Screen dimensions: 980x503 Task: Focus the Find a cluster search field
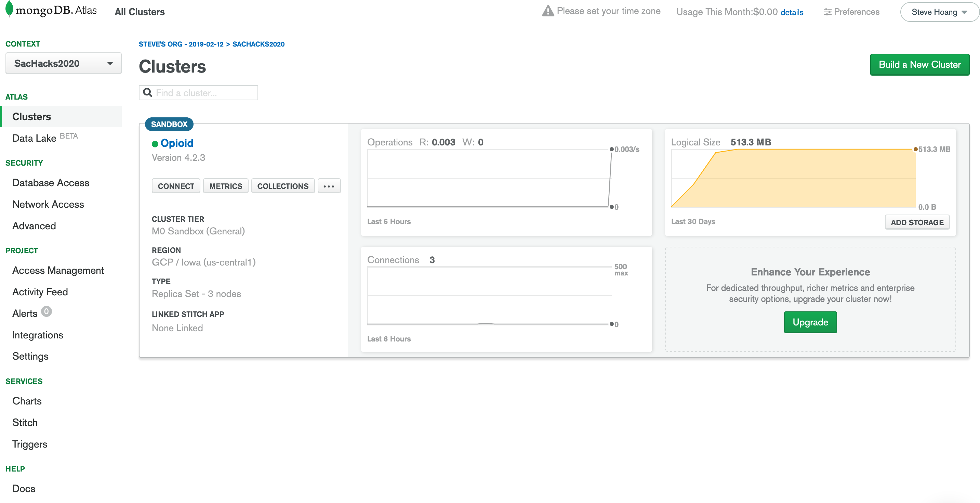pos(205,93)
